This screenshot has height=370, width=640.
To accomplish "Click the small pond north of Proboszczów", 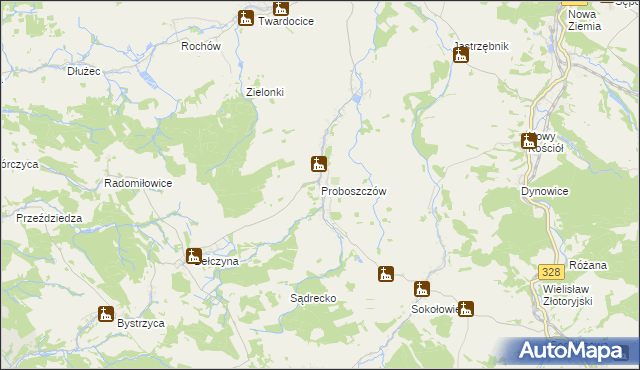I will pyautogui.click(x=357, y=99).
